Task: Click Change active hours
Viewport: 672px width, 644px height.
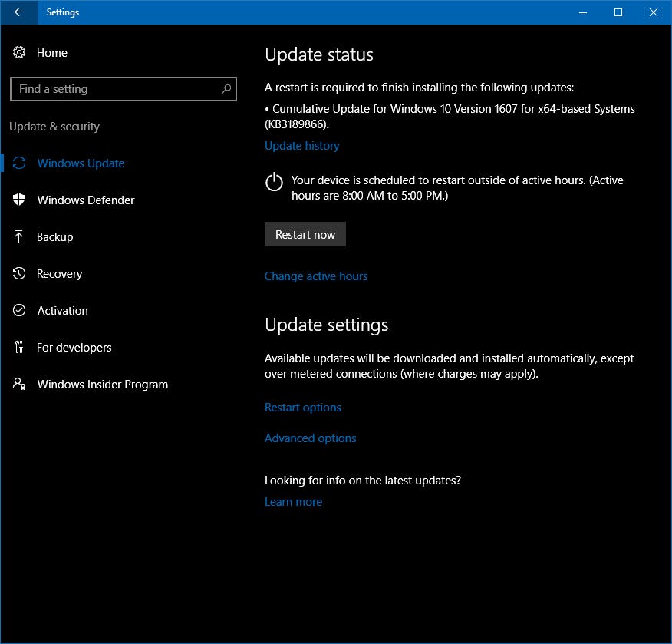Action: [316, 276]
